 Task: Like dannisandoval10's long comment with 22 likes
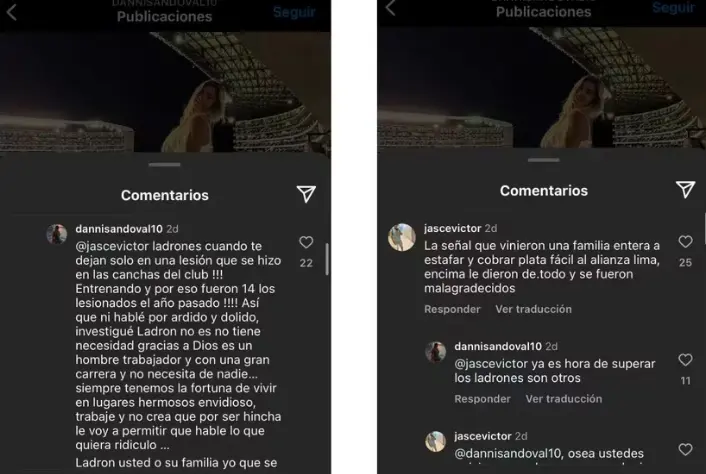click(306, 242)
